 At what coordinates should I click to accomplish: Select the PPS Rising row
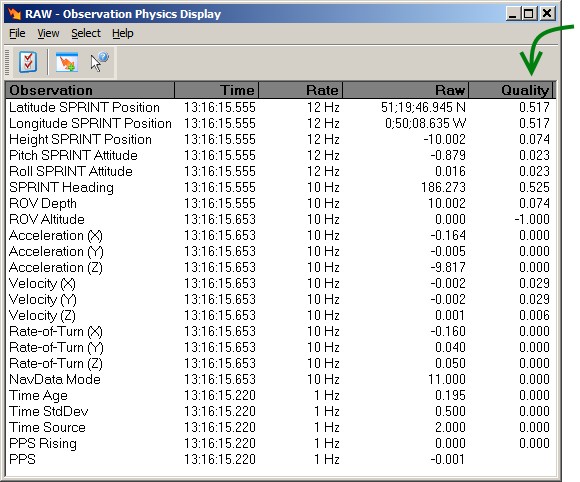click(x=280, y=444)
